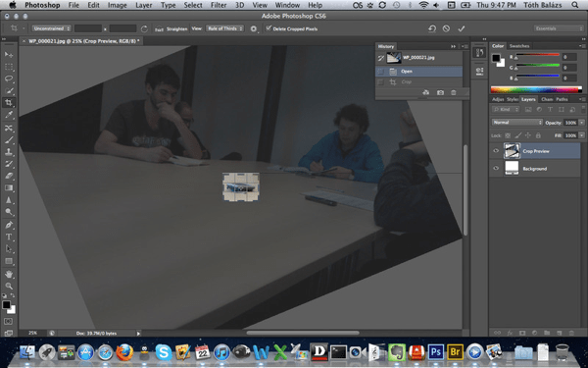588x368 pixels.
Task: Switch to the Paths tab
Action: (x=562, y=99)
